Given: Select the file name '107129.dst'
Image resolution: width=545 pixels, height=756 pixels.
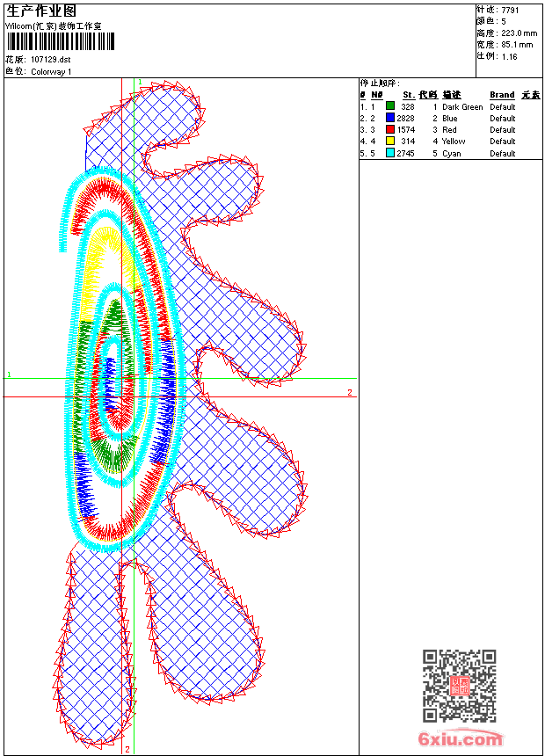Looking at the screenshot, I should pos(51,59).
